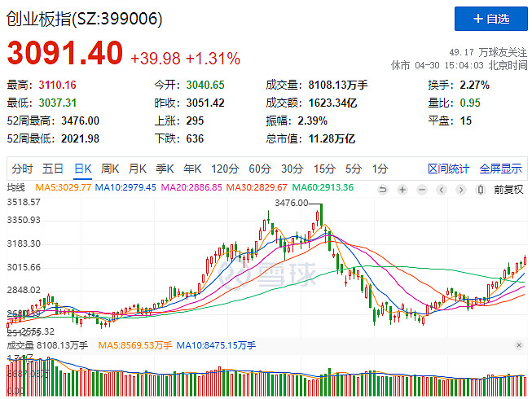Zoom in chart with plus icon
The height and width of the screenshot is (399, 532).
point(402,190)
